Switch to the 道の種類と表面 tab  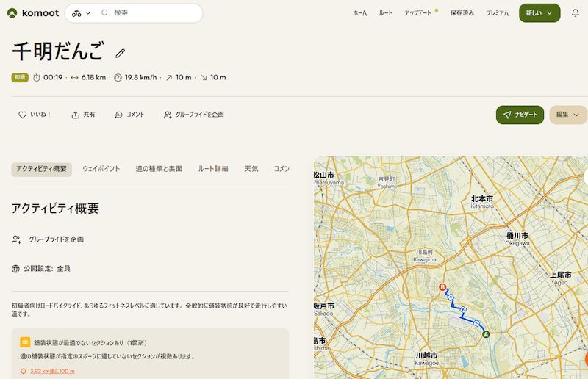(159, 169)
